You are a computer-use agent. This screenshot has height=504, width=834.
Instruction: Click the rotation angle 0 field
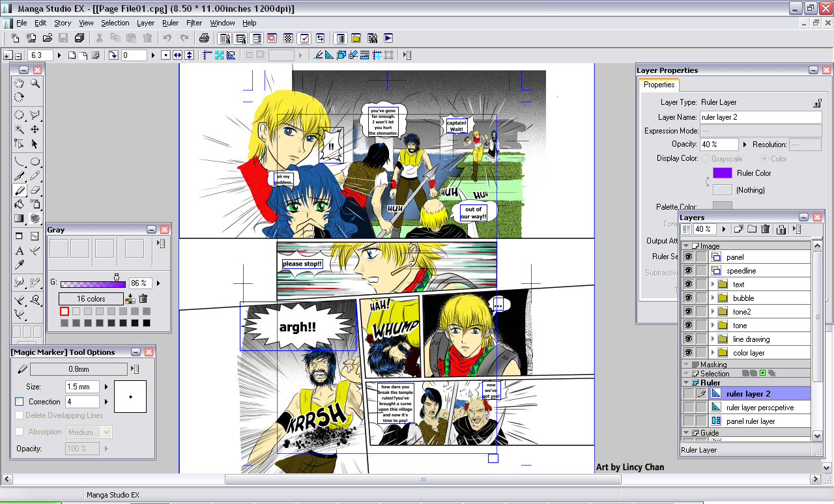[134, 55]
